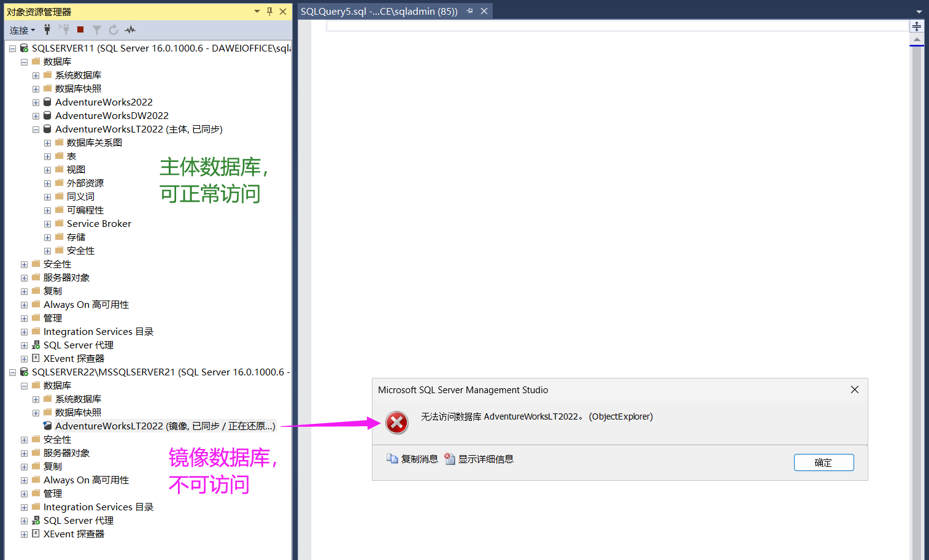
Task: Open the 连接 dropdown in Object Explorer
Action: click(x=22, y=30)
